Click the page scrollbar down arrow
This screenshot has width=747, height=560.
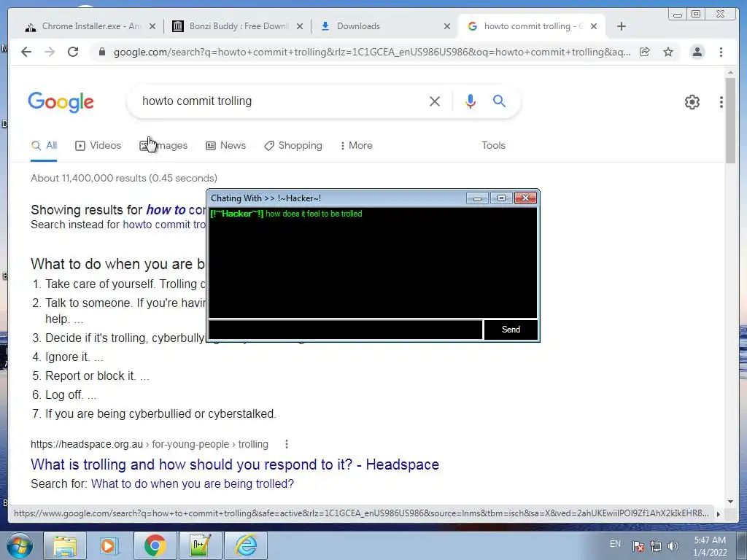730,502
